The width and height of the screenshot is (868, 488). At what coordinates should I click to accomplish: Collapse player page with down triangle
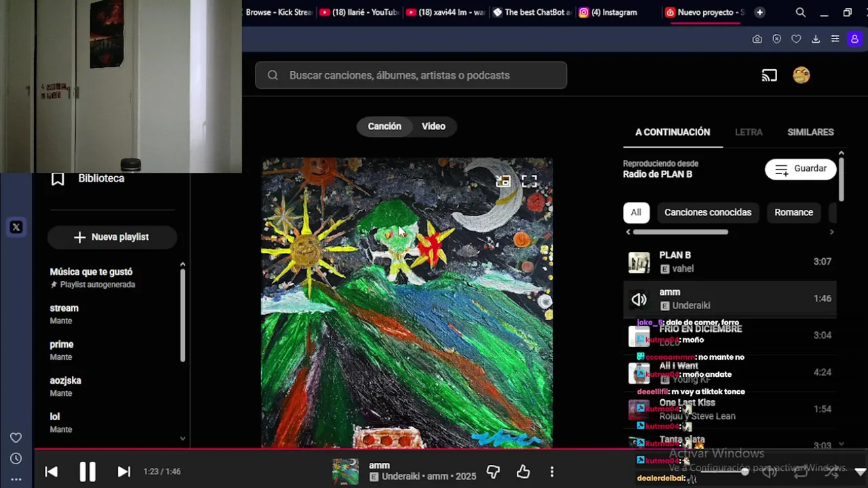[x=860, y=472]
